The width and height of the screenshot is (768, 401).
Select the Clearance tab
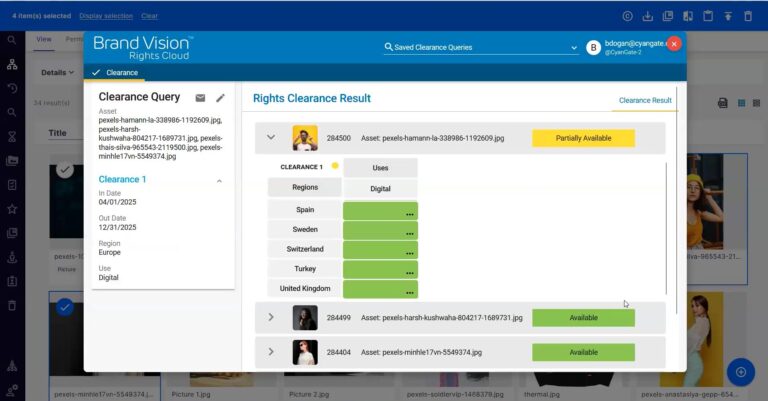(115, 72)
